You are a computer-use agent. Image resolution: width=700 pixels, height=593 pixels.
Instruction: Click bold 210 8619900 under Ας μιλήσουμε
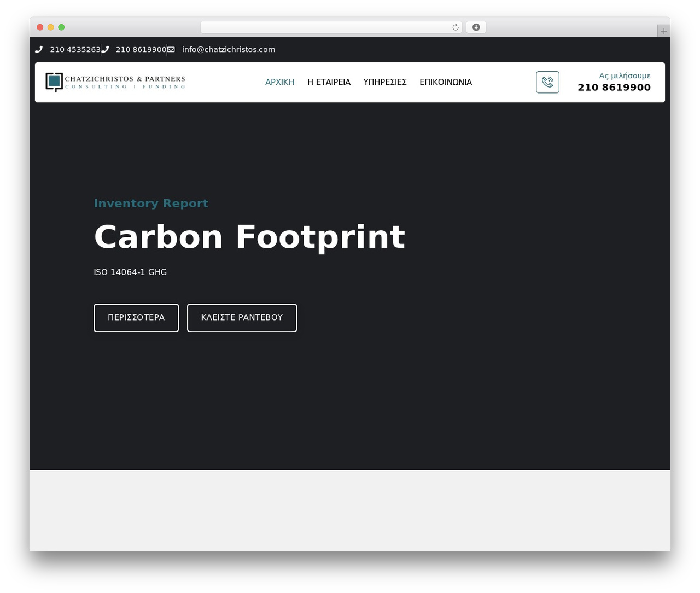[x=614, y=88]
